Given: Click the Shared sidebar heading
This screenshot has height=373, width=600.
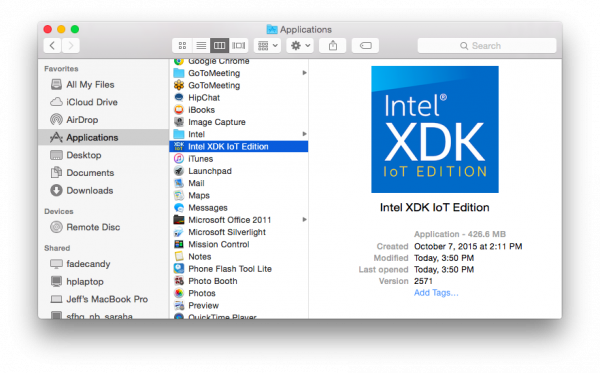Looking at the screenshot, I should click(x=57, y=248).
